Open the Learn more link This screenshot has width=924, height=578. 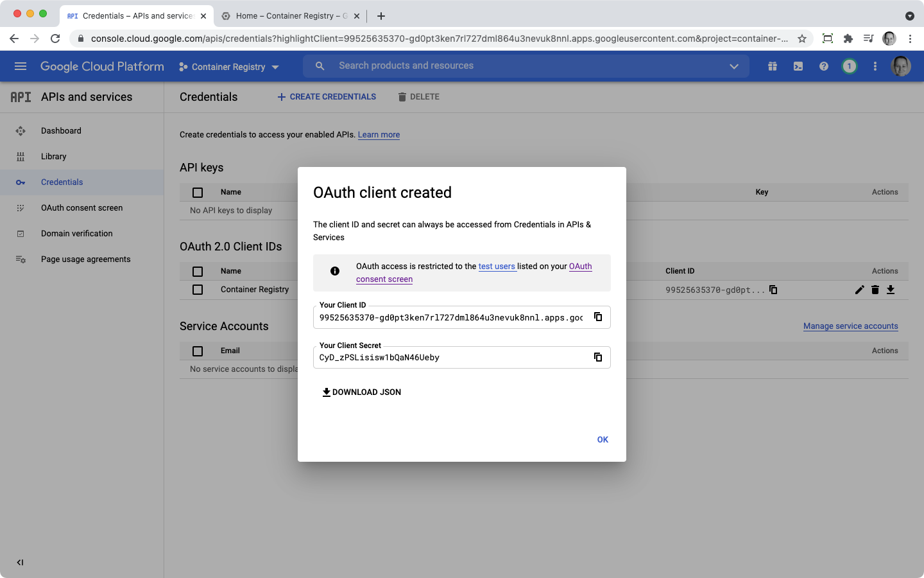(379, 135)
